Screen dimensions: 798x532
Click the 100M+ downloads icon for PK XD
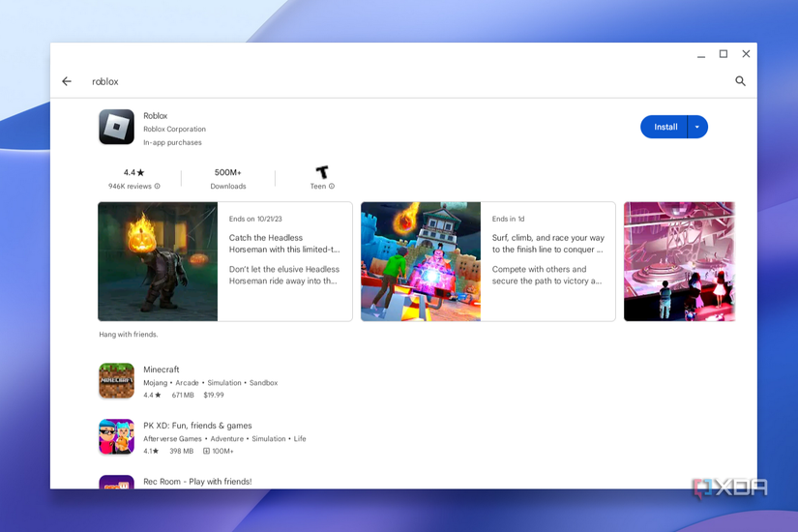(x=206, y=451)
